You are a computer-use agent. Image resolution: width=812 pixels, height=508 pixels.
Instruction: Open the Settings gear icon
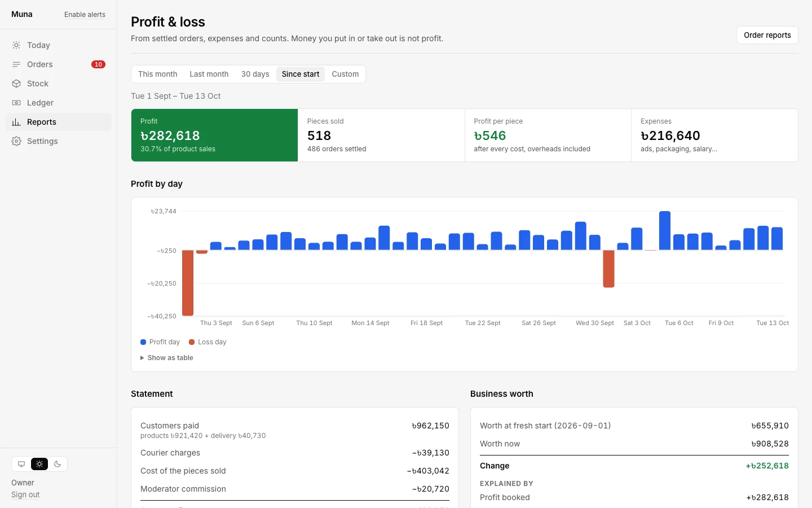tap(16, 141)
